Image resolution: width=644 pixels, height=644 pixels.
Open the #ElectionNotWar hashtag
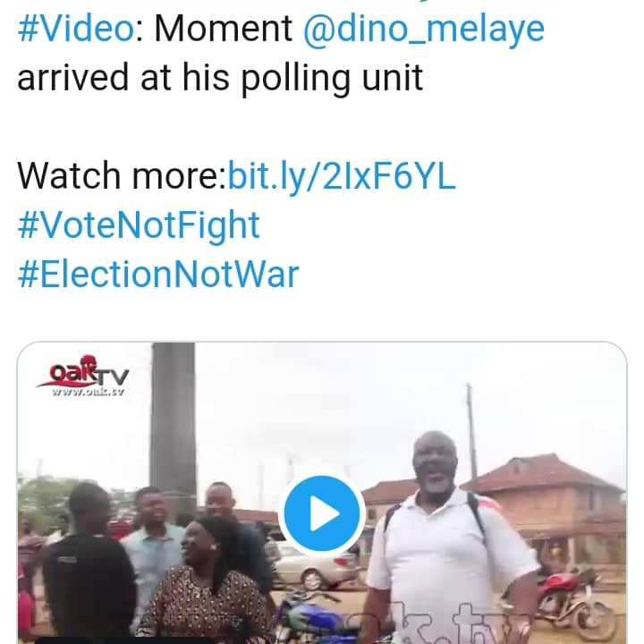157,273
